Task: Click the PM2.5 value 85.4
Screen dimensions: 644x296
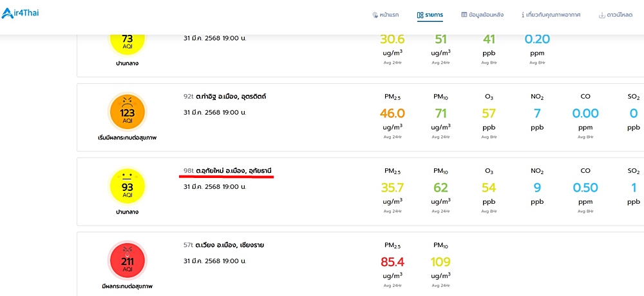Action: coord(392,261)
